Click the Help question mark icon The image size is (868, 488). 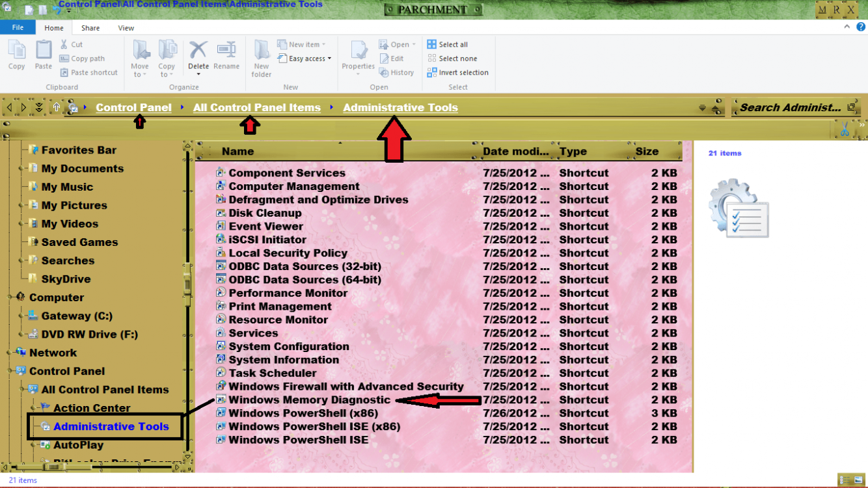pos(861,27)
